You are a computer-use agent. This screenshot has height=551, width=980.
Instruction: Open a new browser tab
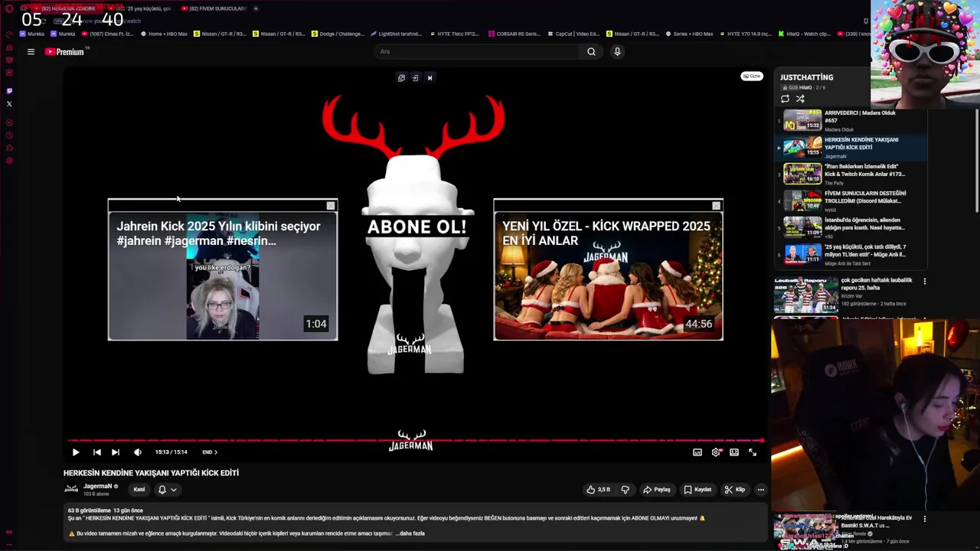click(256, 8)
